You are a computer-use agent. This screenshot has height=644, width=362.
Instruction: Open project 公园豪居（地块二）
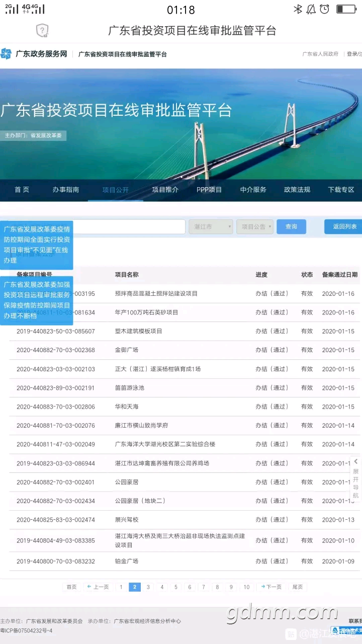[x=140, y=501]
